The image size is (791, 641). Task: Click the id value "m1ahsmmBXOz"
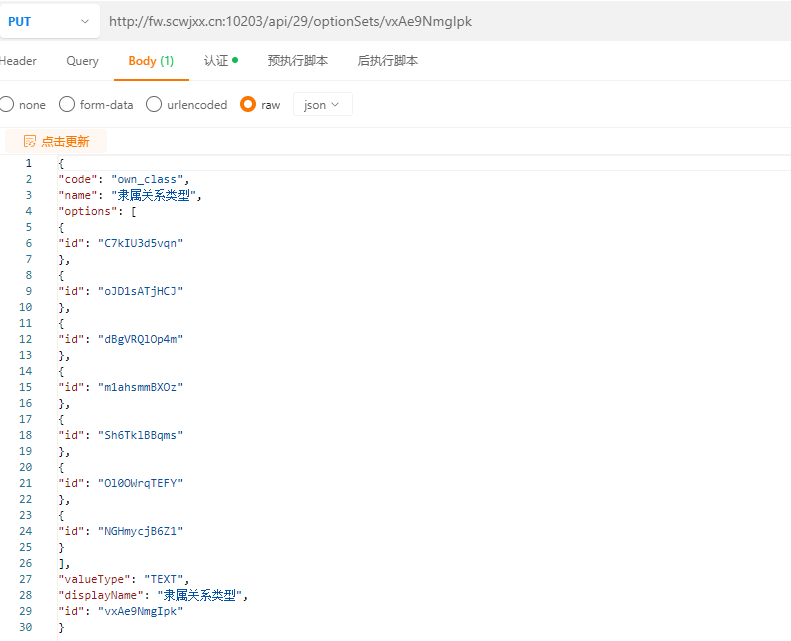[x=140, y=387]
